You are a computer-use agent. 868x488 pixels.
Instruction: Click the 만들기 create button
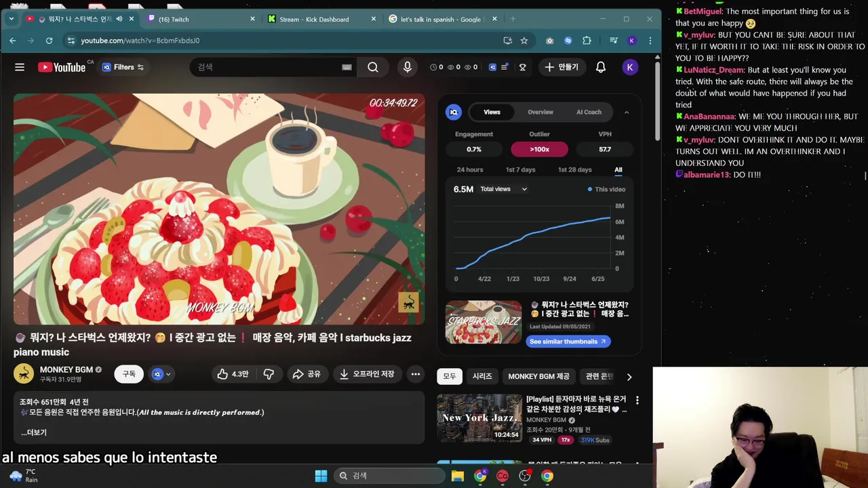pos(561,67)
